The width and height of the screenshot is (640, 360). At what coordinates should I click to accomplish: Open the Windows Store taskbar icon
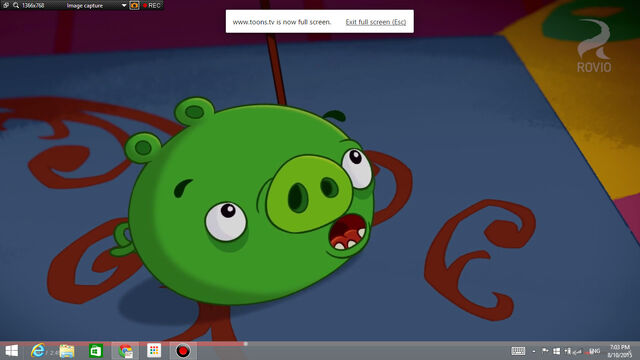(x=96, y=351)
